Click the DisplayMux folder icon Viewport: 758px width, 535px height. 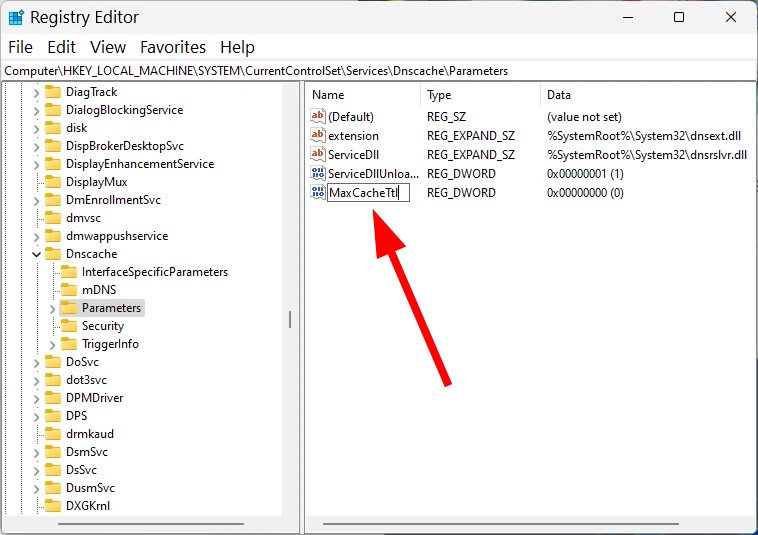[53, 182]
